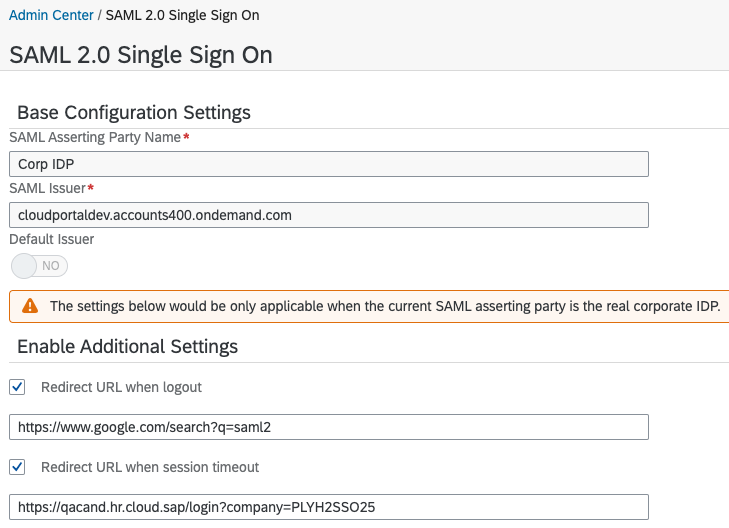Focus the SAML Asserting Party Name field

[329, 164]
